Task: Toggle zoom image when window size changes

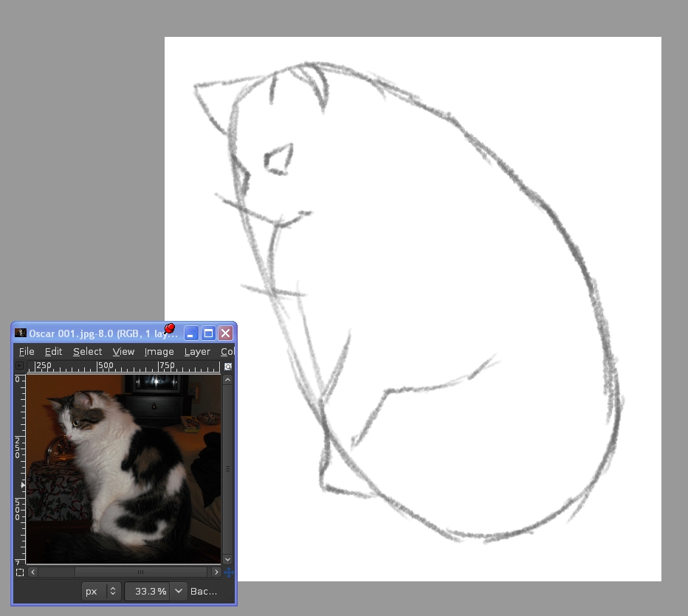Action: click(x=228, y=366)
